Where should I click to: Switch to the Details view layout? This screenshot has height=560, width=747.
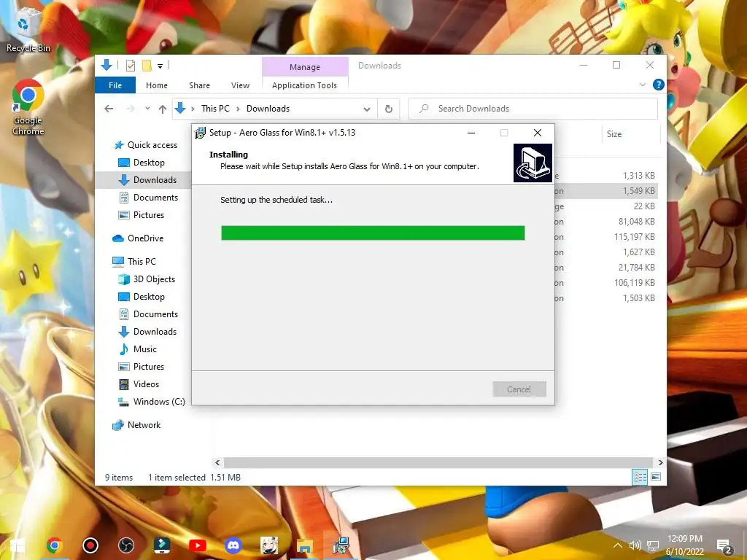click(x=640, y=477)
